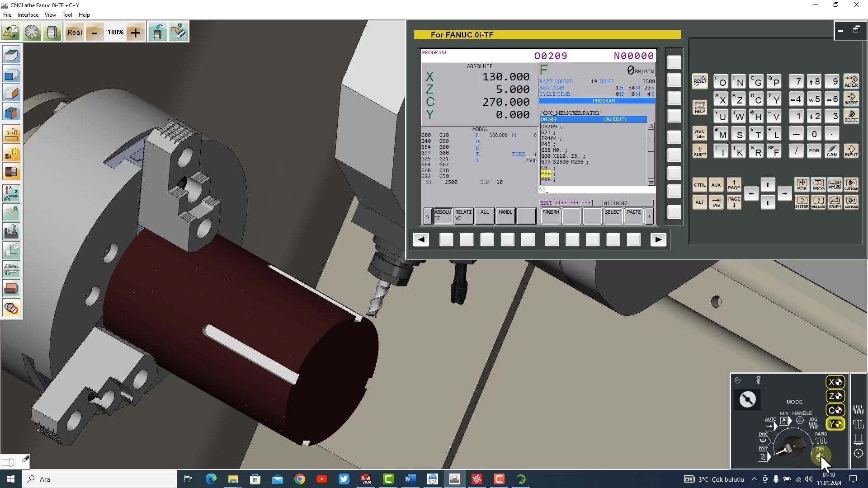Click the OFS SET function key

[x=835, y=184]
